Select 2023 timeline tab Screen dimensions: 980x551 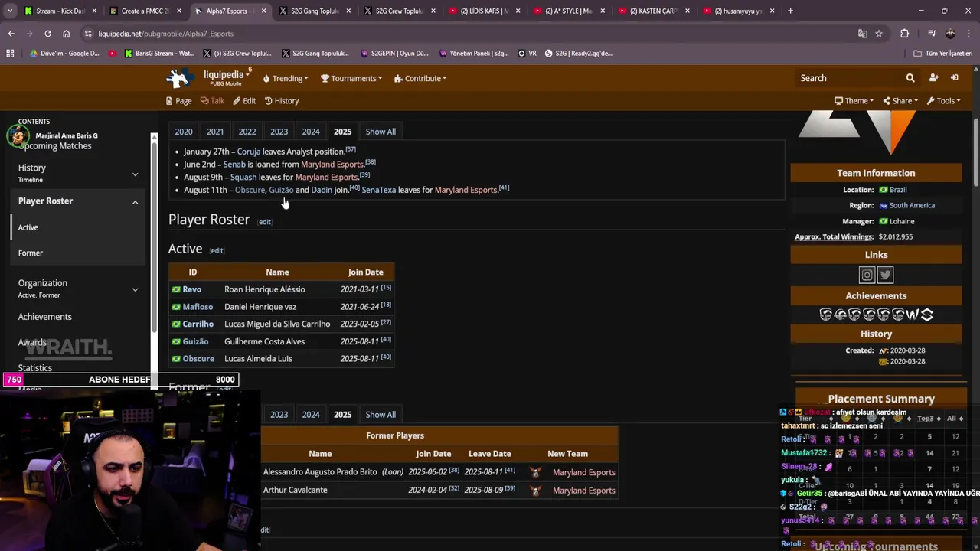click(x=279, y=132)
